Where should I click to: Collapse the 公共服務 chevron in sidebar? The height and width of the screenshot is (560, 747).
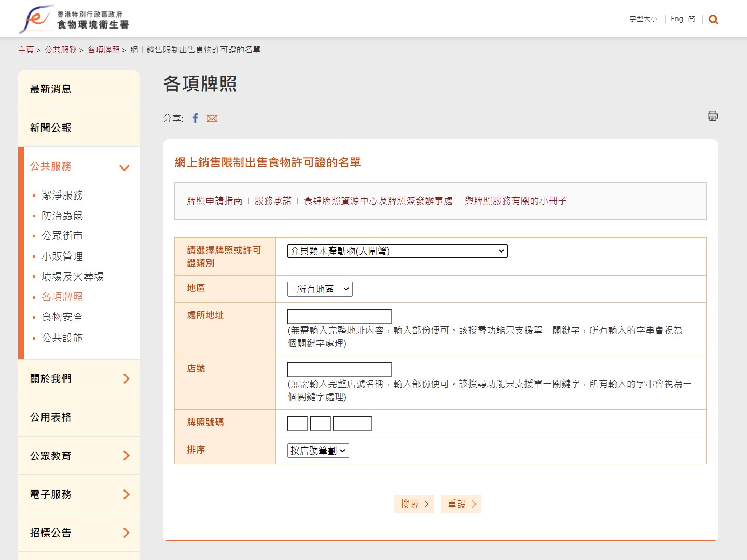(124, 167)
